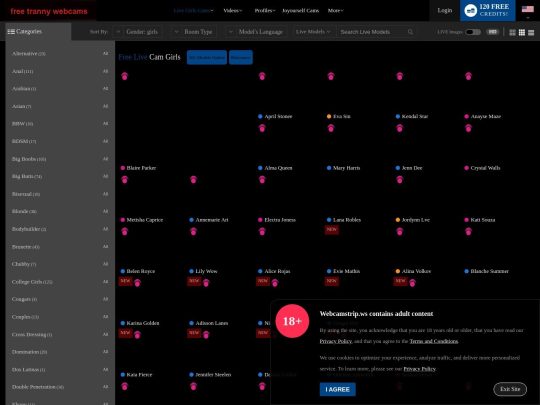Switch to the list view icon
This screenshot has height=405, width=540.
tap(531, 32)
